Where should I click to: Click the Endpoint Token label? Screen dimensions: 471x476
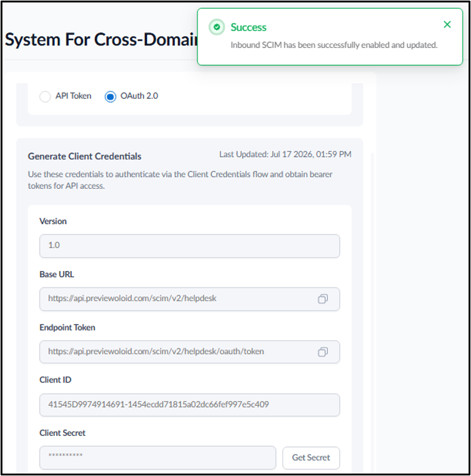pos(67,328)
